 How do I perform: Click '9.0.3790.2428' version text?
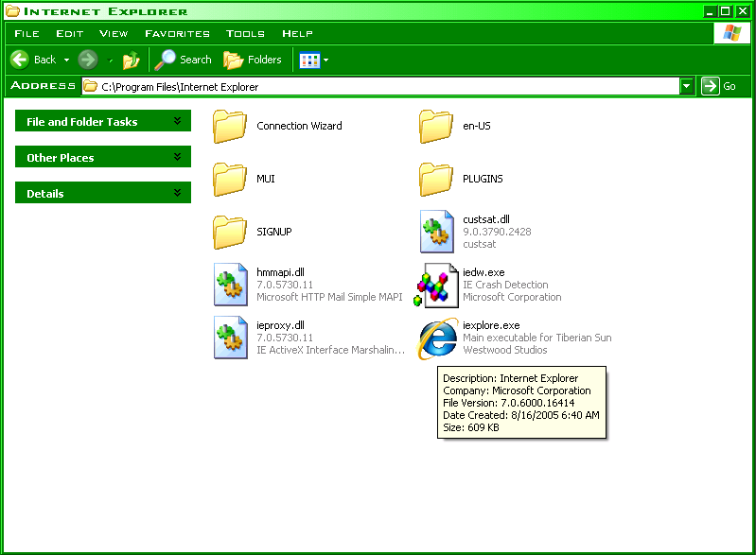click(x=497, y=232)
